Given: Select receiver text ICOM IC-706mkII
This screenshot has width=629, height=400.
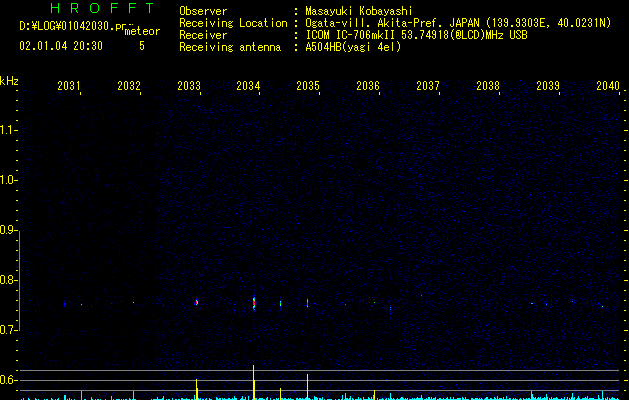Looking at the screenshot, I should pyautogui.click(x=351, y=35).
